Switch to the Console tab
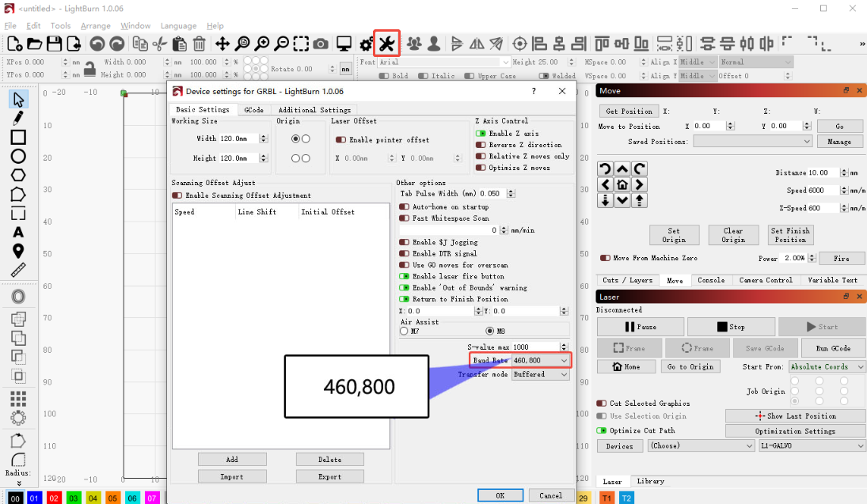Viewport: 867px width, 504px height. coord(710,280)
